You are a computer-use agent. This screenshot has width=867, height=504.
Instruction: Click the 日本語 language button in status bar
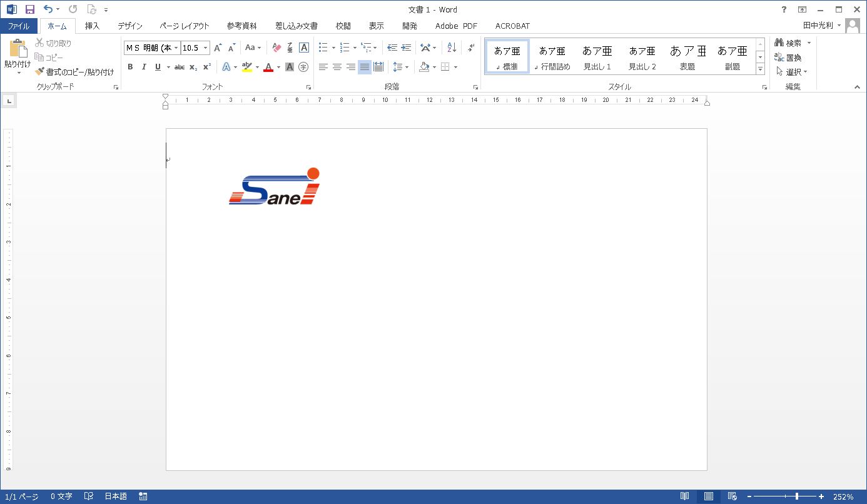(116, 496)
